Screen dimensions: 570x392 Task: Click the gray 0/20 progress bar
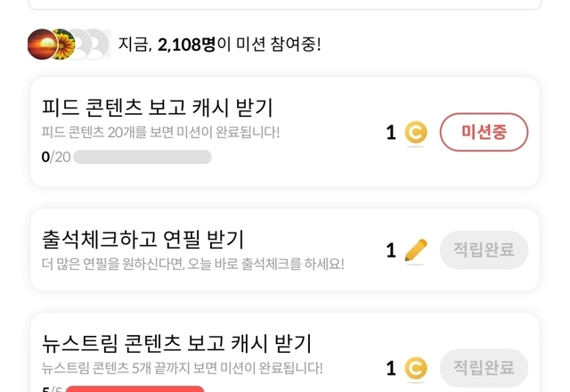point(142,158)
